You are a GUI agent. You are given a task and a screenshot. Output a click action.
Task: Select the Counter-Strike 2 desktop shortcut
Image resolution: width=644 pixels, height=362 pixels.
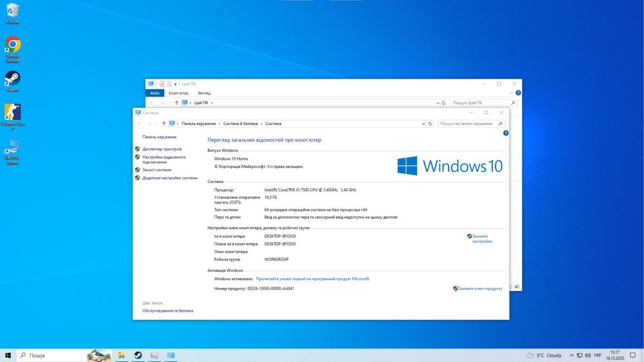12,117
